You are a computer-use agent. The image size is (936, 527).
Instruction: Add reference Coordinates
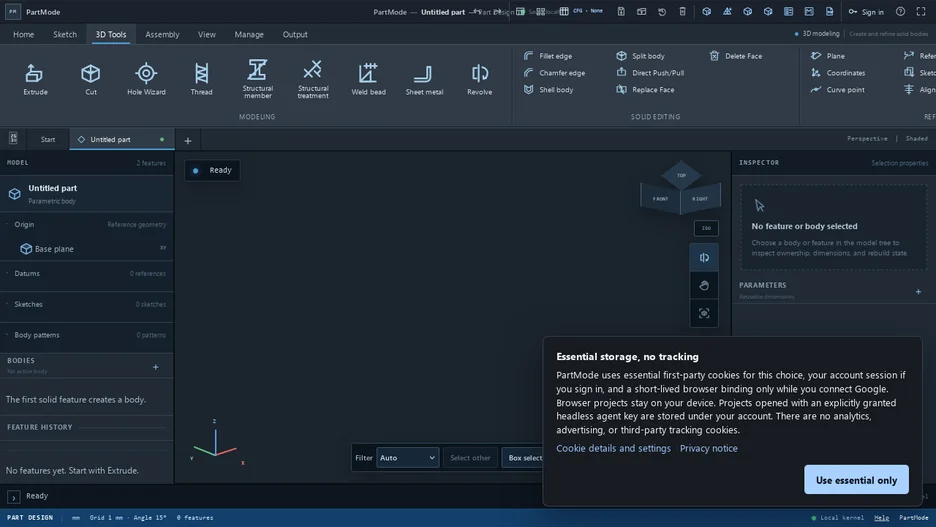click(x=838, y=73)
